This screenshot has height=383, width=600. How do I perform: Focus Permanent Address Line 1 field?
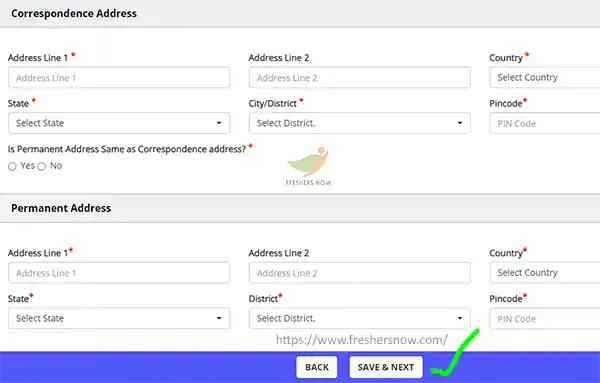tap(119, 273)
